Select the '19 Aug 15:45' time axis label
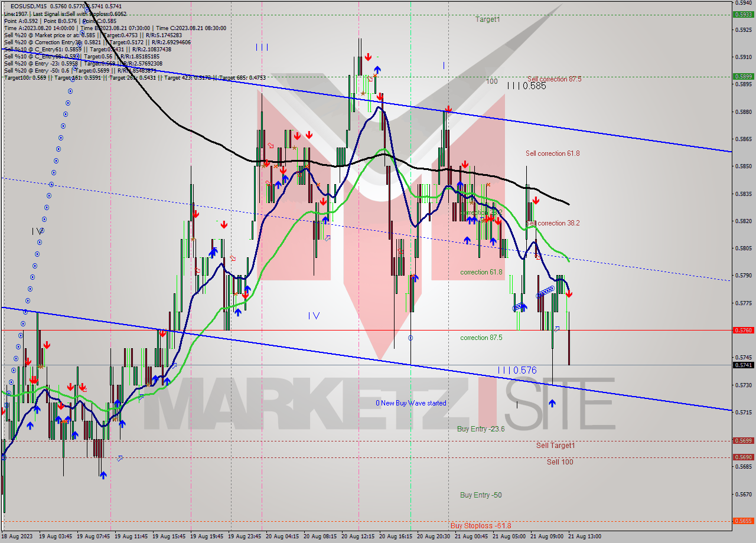This screenshot has width=756, height=543. tap(168, 537)
